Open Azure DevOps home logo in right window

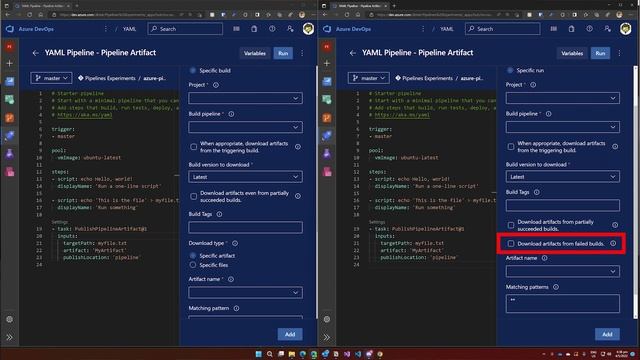point(327,29)
